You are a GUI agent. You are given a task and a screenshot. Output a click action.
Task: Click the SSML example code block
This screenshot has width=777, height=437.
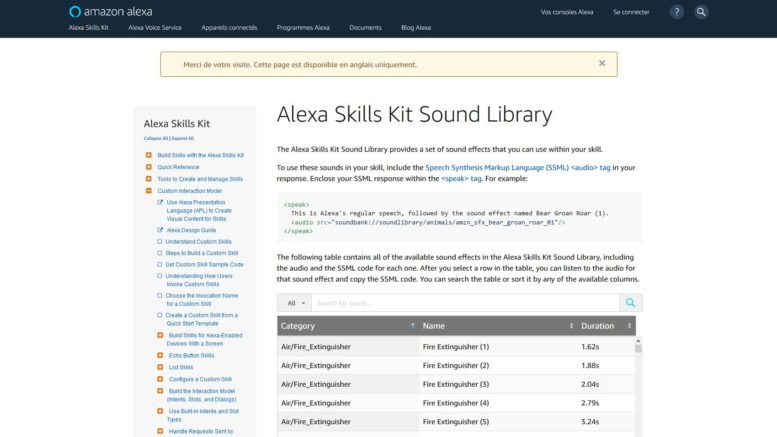point(459,218)
